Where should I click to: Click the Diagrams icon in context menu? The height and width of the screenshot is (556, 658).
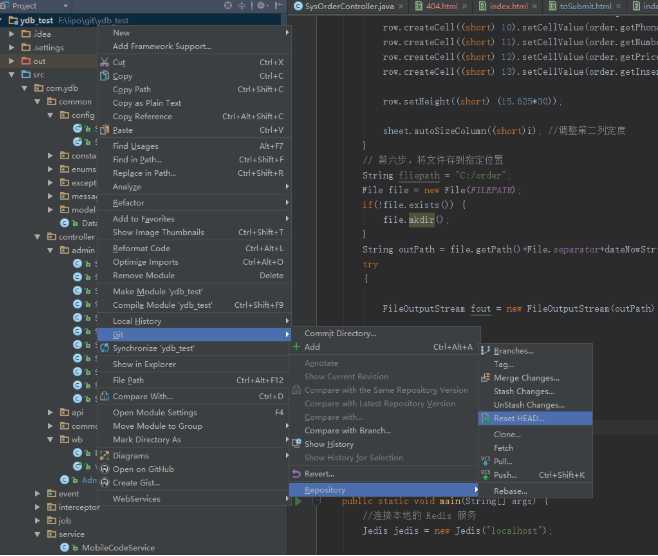point(103,455)
